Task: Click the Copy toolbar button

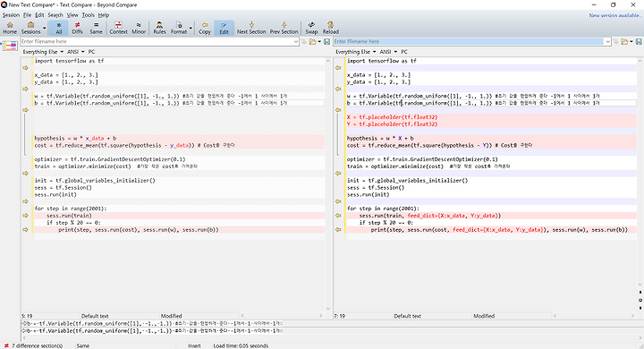Action: coord(205,28)
